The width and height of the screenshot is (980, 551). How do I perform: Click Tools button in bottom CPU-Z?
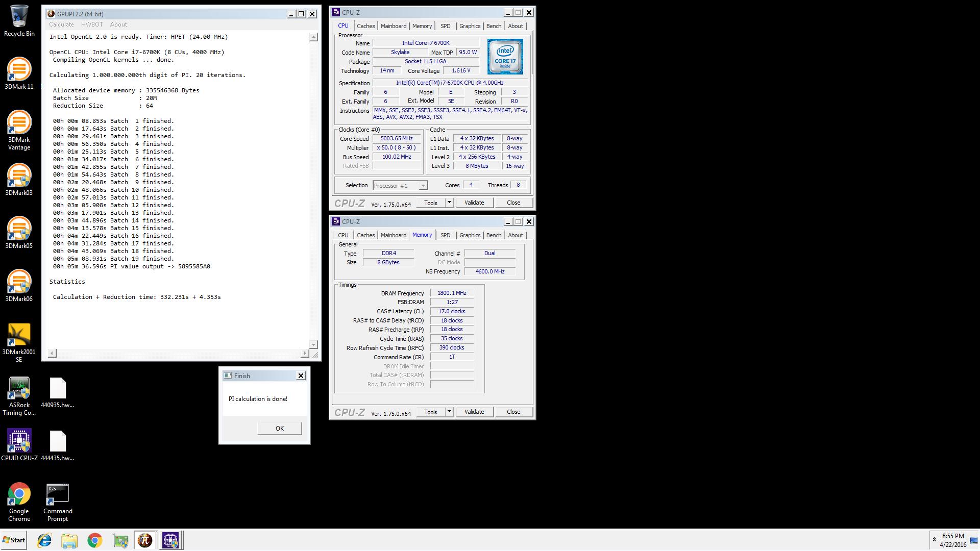pyautogui.click(x=431, y=412)
